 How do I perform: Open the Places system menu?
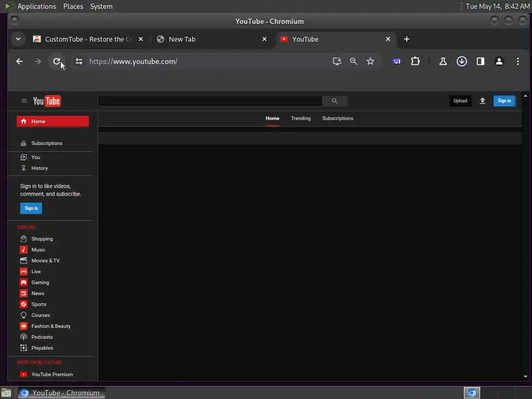pyautogui.click(x=73, y=6)
